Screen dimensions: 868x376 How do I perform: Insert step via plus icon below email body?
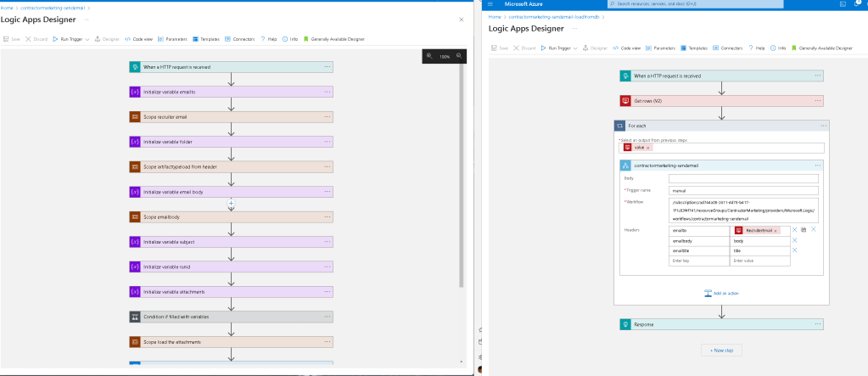(x=232, y=204)
